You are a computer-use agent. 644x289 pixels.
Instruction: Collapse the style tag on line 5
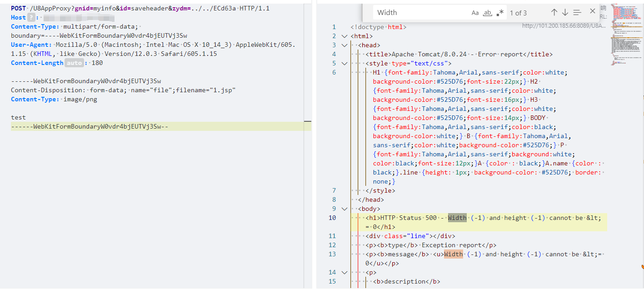pyautogui.click(x=344, y=63)
